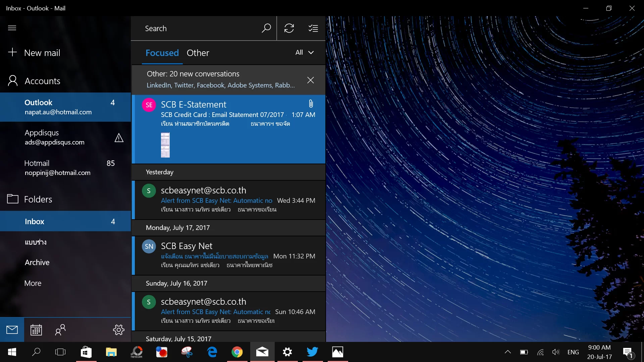Image resolution: width=644 pixels, height=362 pixels.
Task: Open the battery status icon
Action: 524,352
